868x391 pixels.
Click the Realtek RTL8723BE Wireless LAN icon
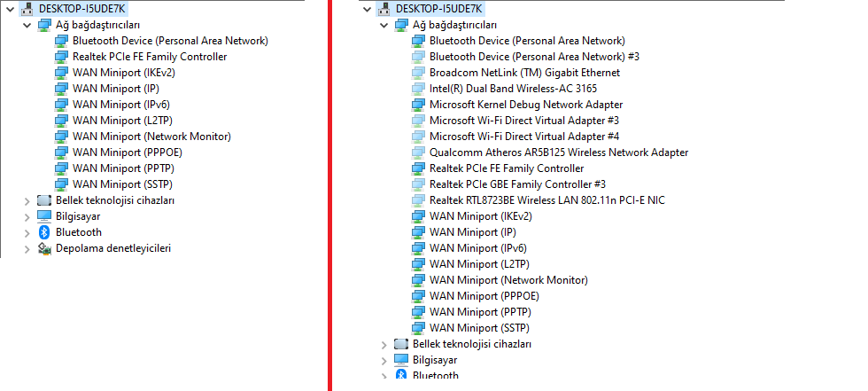coord(419,200)
